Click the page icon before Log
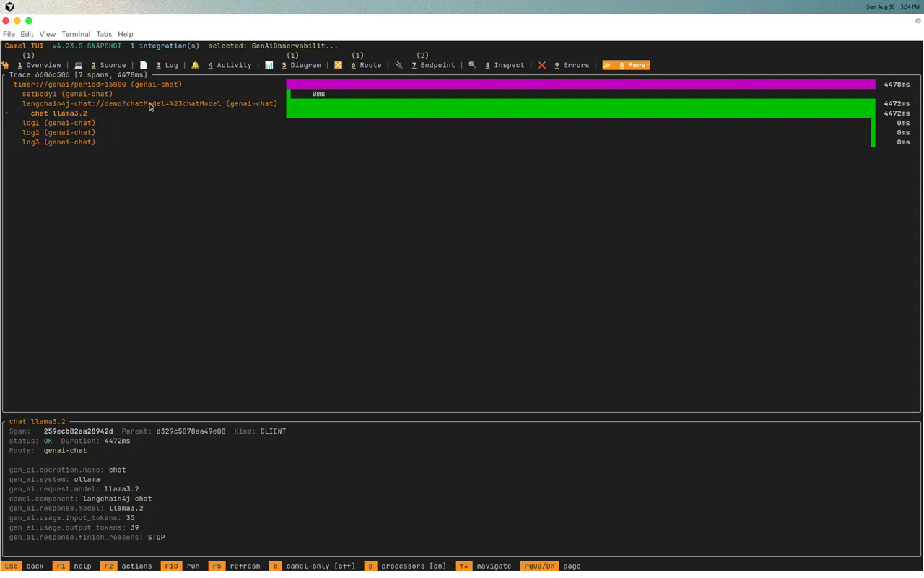 click(x=144, y=65)
